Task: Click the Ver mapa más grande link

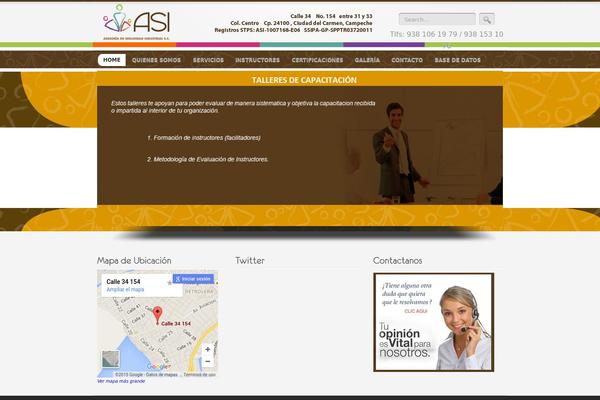Action: [121, 381]
